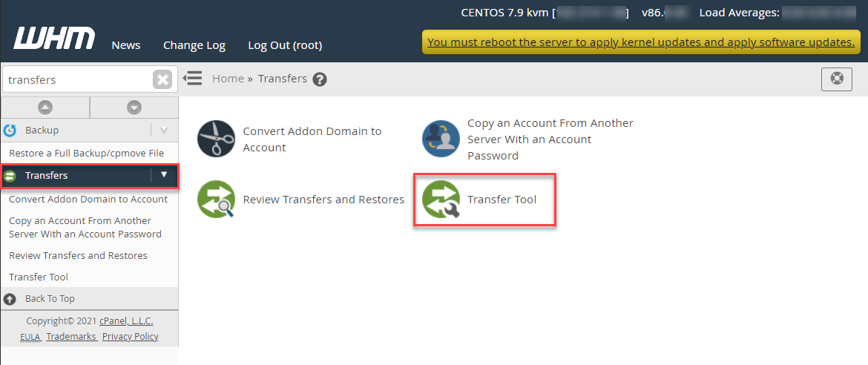
Task: Click the reboot server warning banner link
Action: pyautogui.click(x=641, y=42)
